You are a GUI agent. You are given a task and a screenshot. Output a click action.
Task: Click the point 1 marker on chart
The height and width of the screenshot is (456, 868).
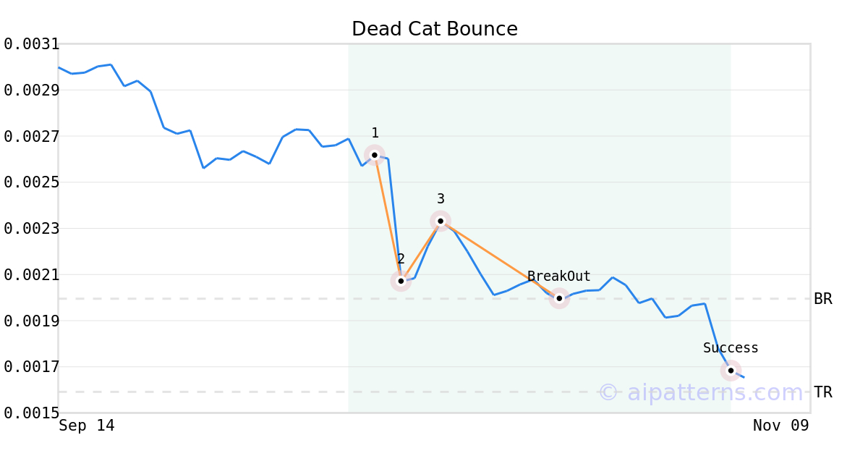(x=375, y=155)
